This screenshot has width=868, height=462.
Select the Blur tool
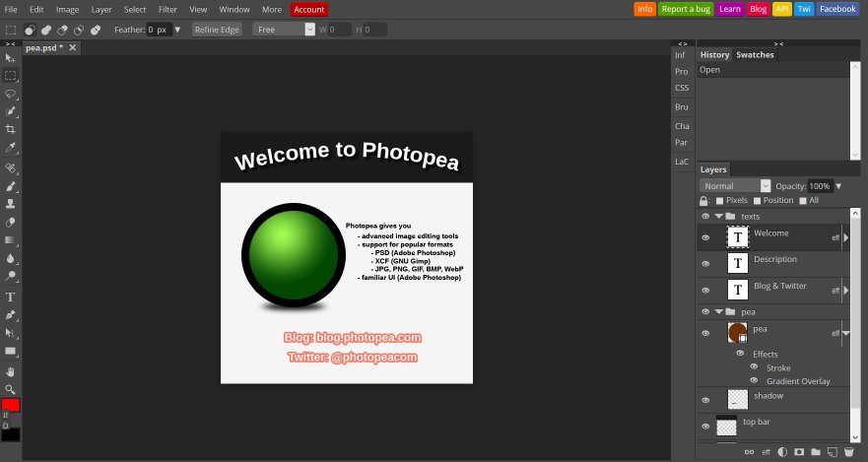point(10,258)
